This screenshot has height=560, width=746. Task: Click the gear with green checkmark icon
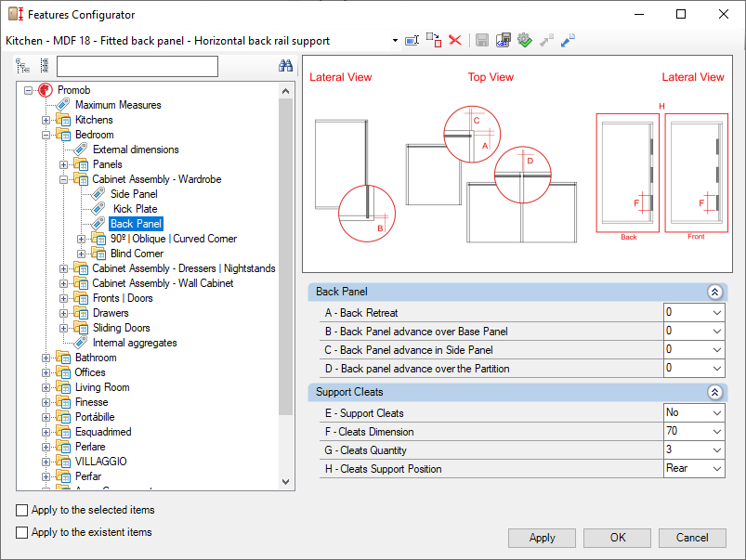point(524,40)
